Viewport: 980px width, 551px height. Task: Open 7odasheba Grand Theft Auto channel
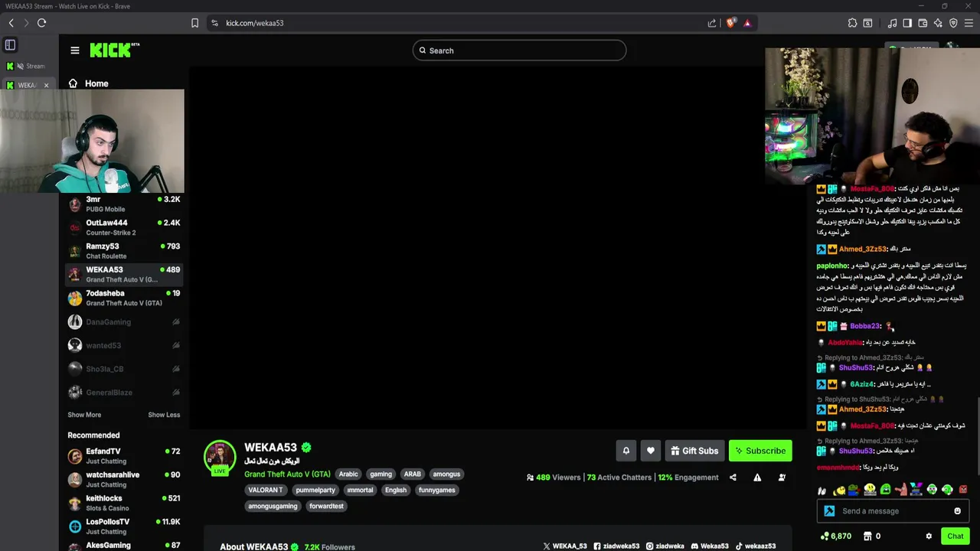[x=125, y=298]
